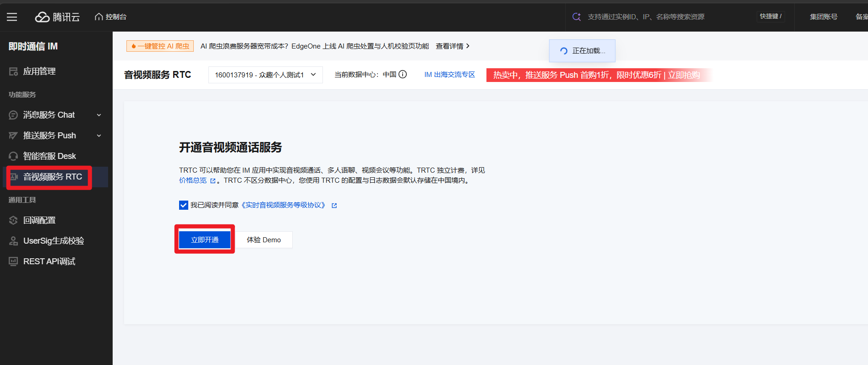Click the external link icon after service agreement
The image size is (868, 365).
pyautogui.click(x=334, y=206)
